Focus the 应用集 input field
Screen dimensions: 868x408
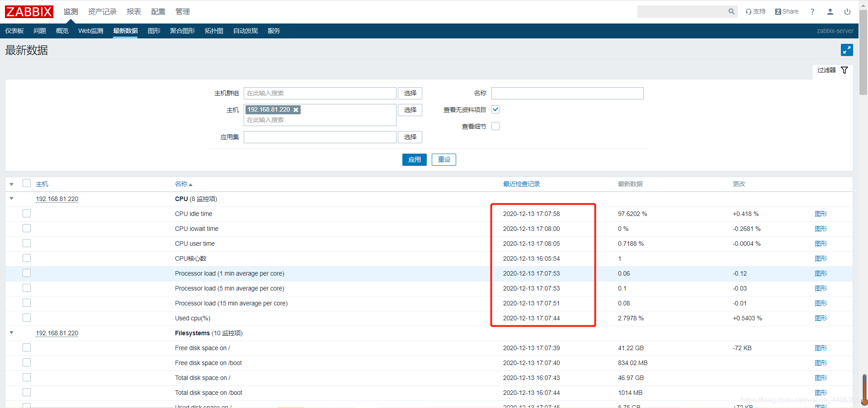[320, 137]
